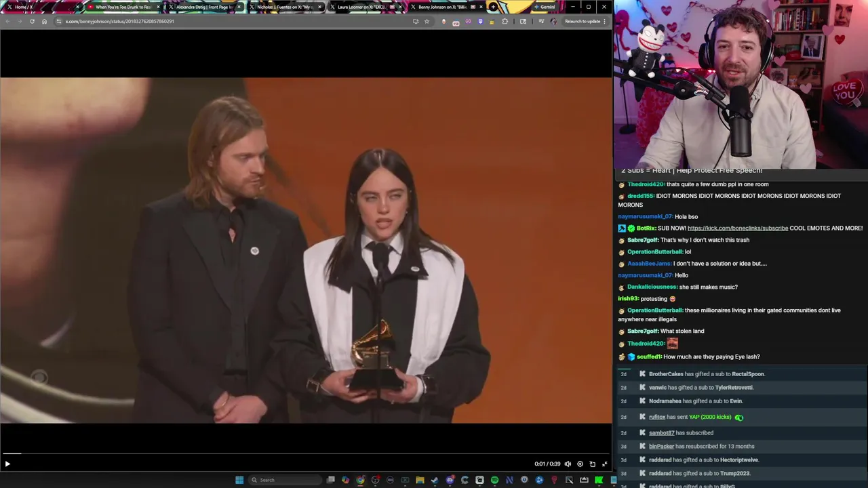
Task: Click BotRix username in the chat
Action: [646, 228]
